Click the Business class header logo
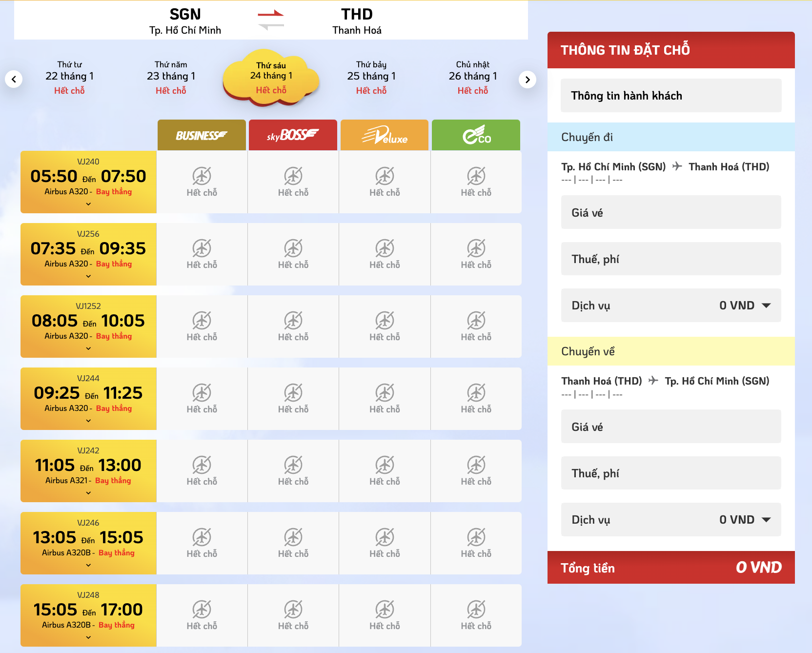The image size is (812, 653). [202, 135]
